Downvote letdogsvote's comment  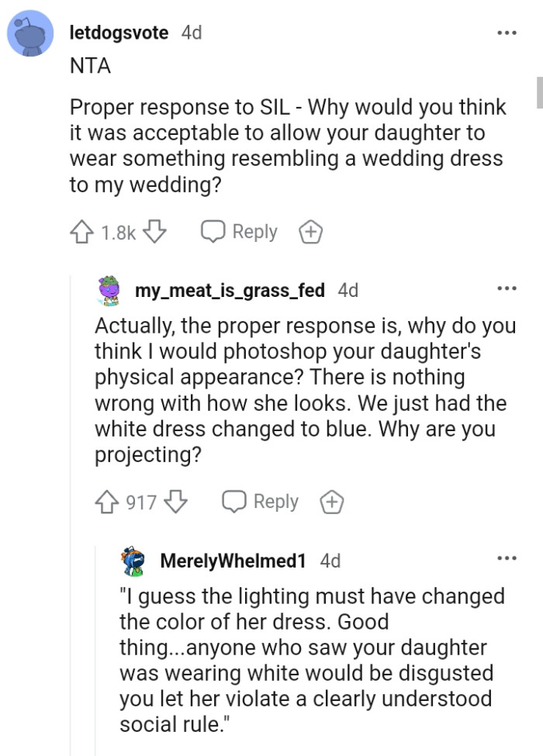pos(154,231)
